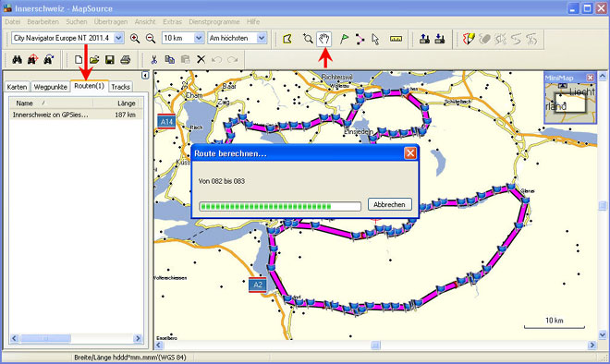
Task: Open the Ansicht menu
Action: click(x=145, y=22)
